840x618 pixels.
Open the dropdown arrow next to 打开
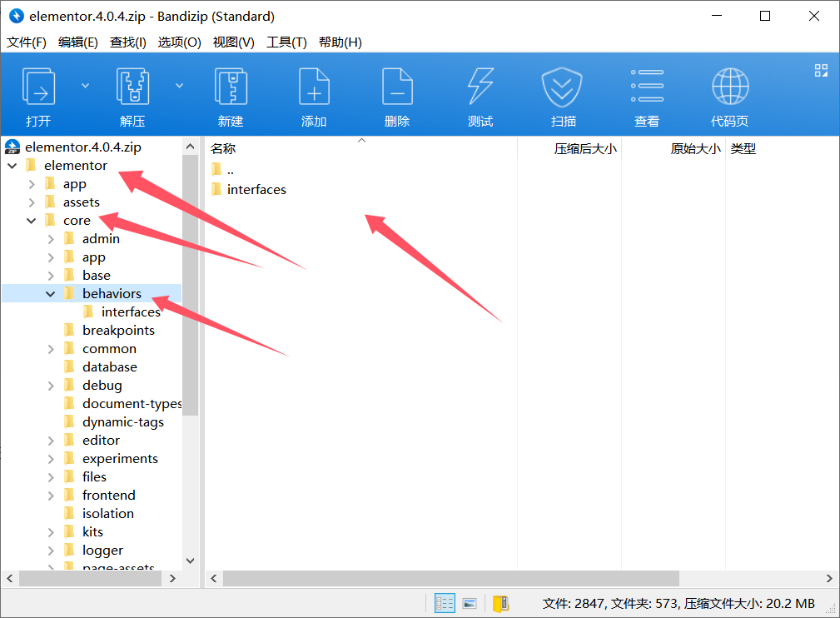point(85,86)
